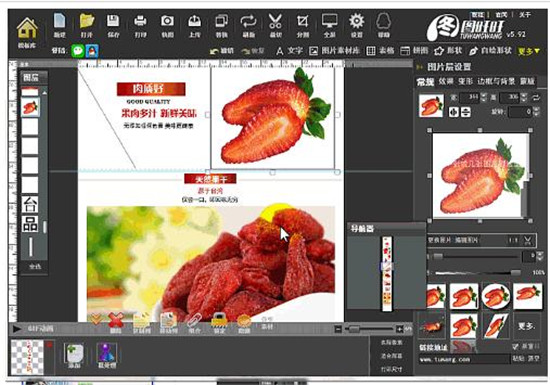
Task: Insert text with the 文字 tool
Action: [x=289, y=51]
